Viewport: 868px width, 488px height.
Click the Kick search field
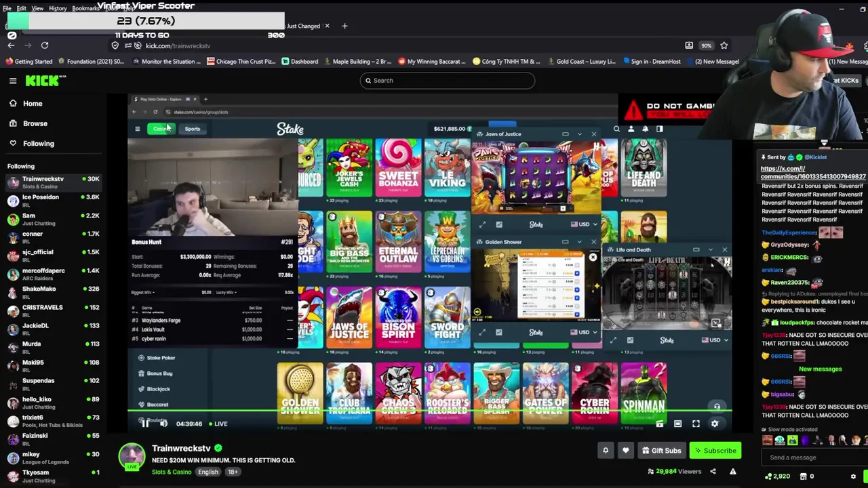tap(448, 81)
